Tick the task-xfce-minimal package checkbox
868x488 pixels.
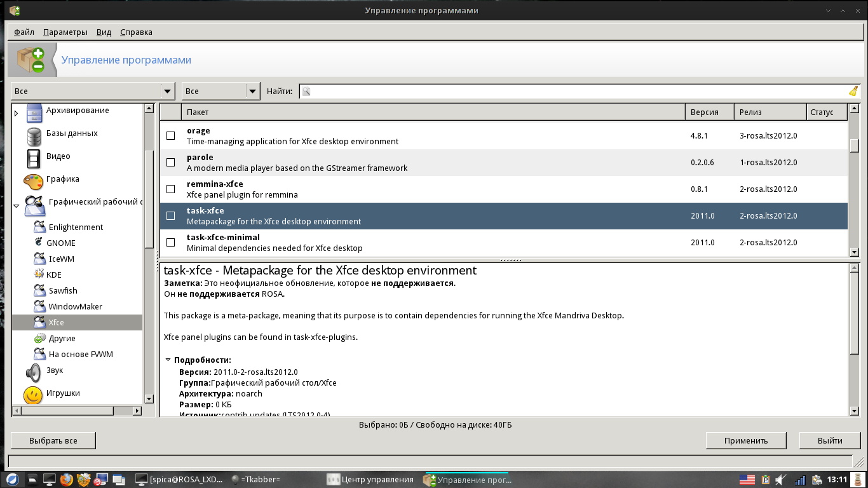pyautogui.click(x=170, y=242)
